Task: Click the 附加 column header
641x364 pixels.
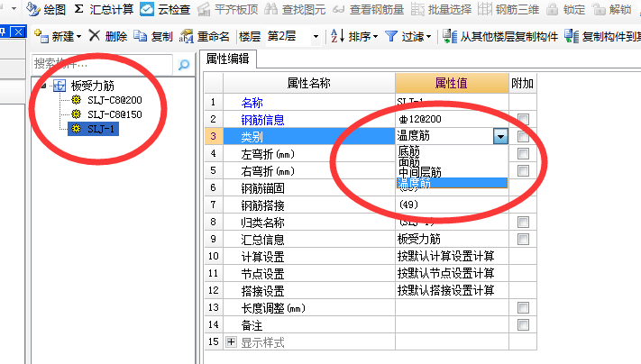Action: [523, 83]
